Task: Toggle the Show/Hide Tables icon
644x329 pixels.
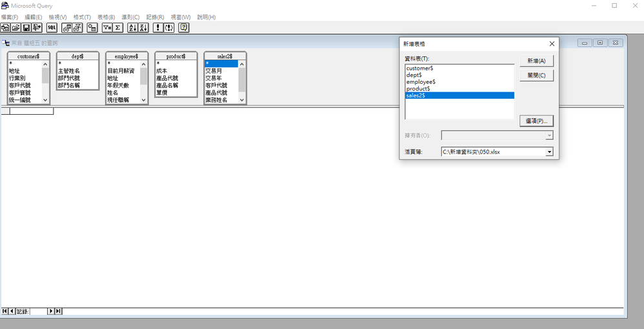Action: pos(66,28)
